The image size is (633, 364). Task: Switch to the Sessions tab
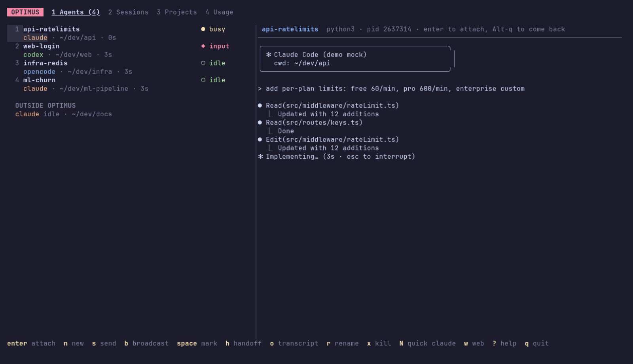(128, 12)
